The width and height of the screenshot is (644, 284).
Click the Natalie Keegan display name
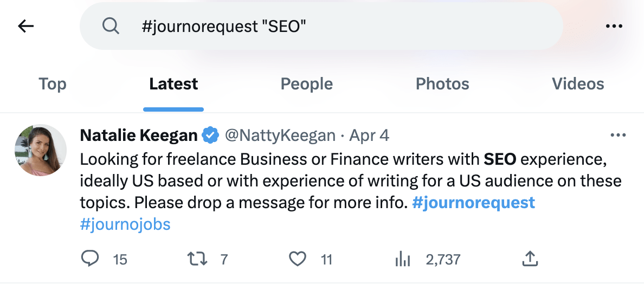(x=139, y=135)
